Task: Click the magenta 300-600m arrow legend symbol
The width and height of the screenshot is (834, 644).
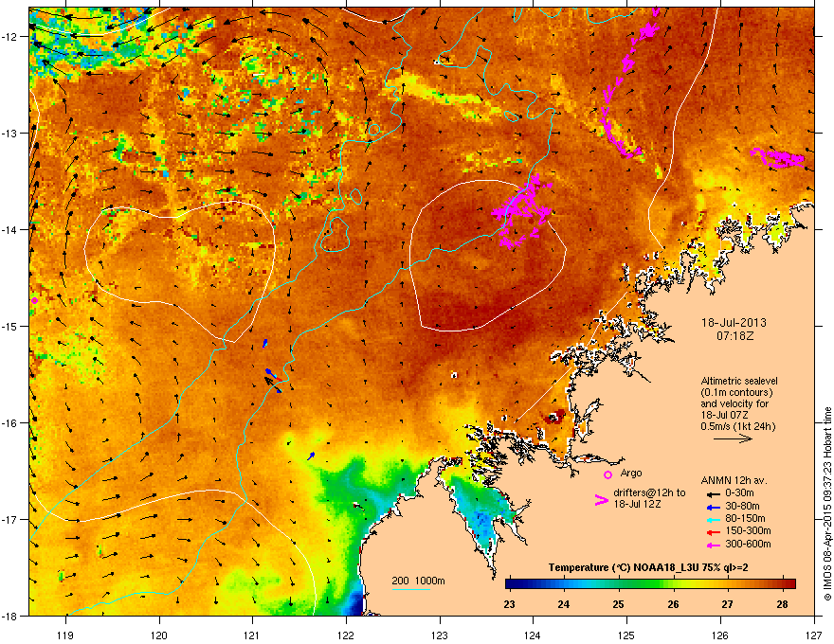Action: (714, 545)
